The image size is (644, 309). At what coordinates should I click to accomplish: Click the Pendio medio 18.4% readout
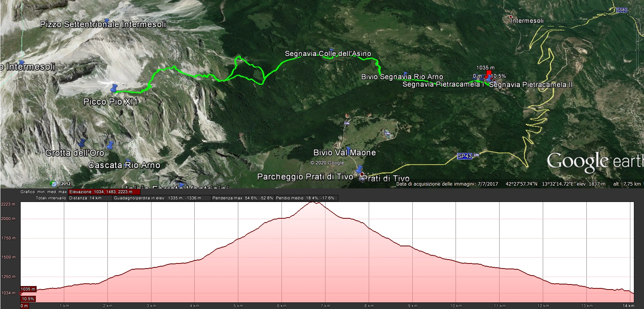[x=307, y=198]
